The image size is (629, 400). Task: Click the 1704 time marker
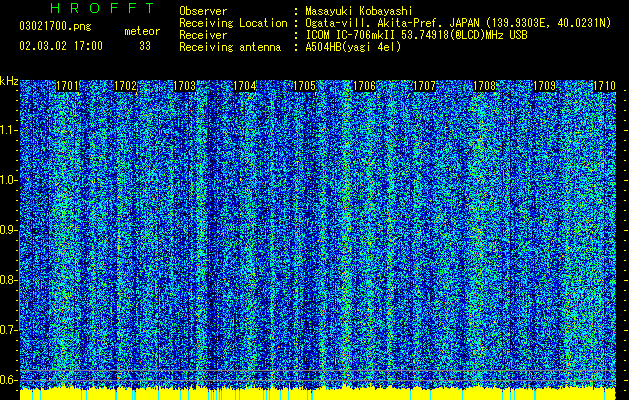pyautogui.click(x=245, y=86)
